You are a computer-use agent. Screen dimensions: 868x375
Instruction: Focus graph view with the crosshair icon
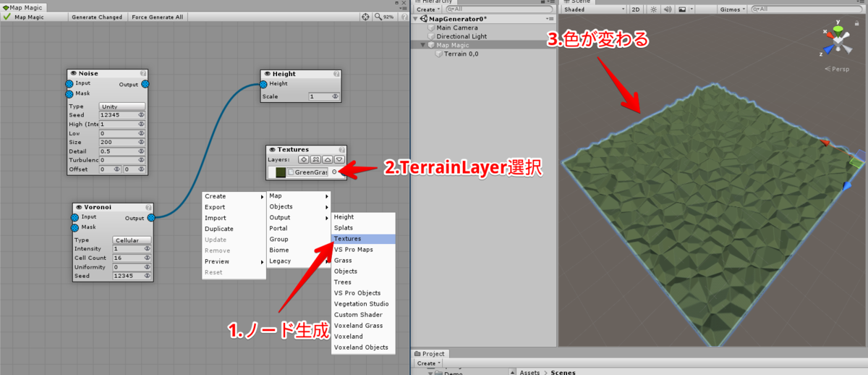tap(366, 17)
